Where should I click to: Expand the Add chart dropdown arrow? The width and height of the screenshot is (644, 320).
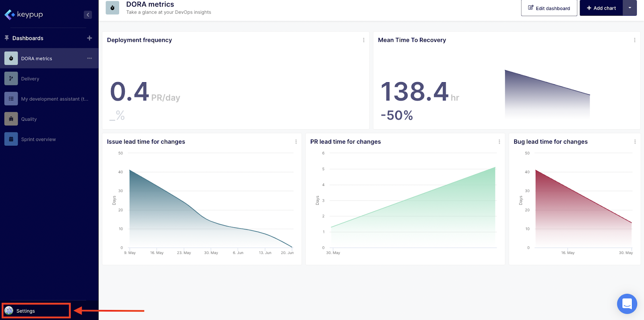[x=630, y=8]
